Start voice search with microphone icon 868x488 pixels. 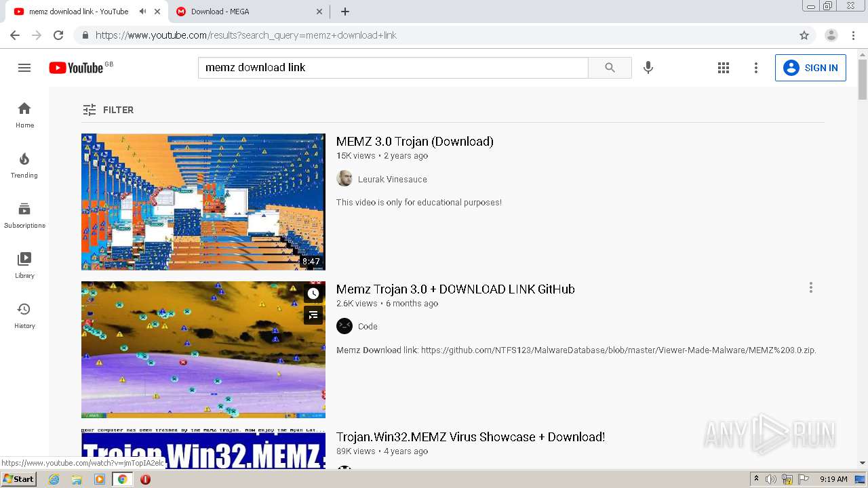pos(648,68)
